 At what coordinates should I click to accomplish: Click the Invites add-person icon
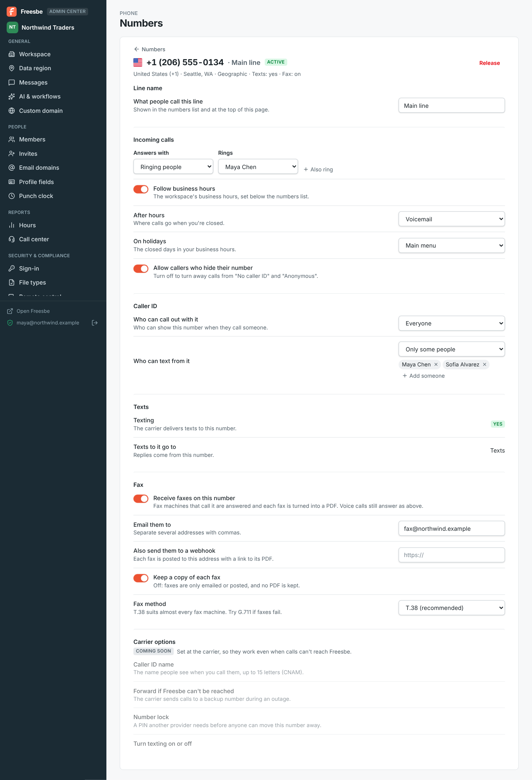(12, 153)
